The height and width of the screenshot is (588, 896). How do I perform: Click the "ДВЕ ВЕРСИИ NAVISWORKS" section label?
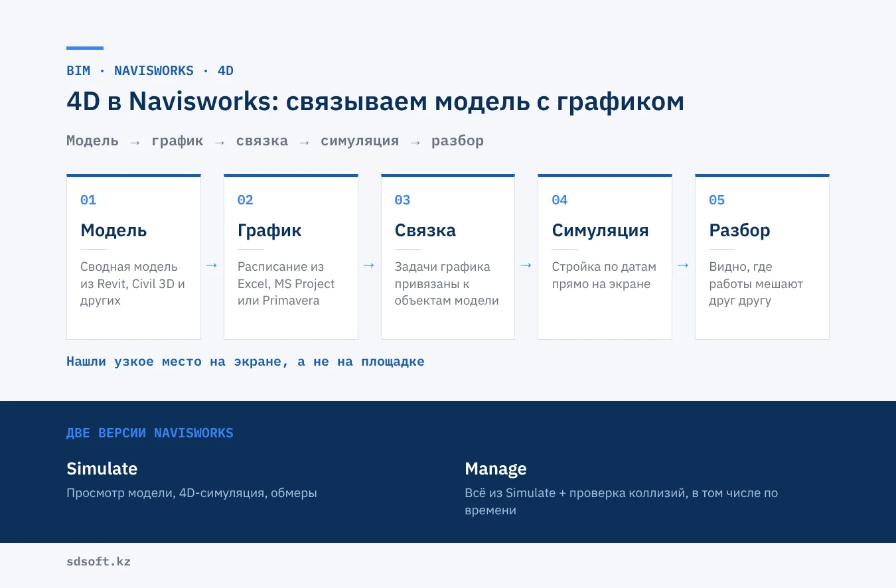[150, 433]
